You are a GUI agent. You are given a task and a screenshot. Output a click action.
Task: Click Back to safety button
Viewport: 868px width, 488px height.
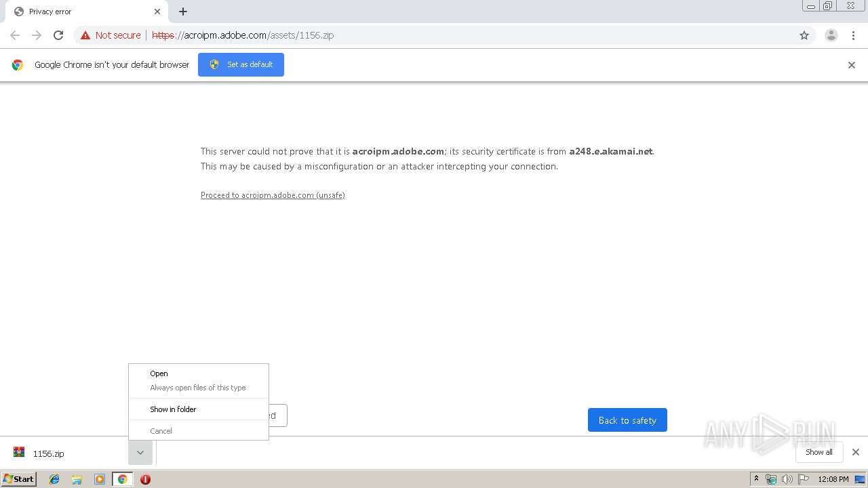[x=627, y=420]
